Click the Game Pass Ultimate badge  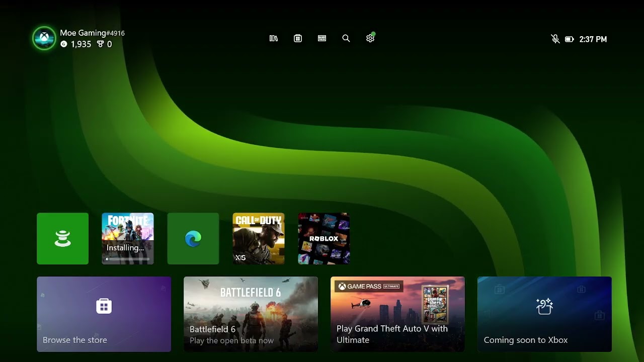[369, 287]
